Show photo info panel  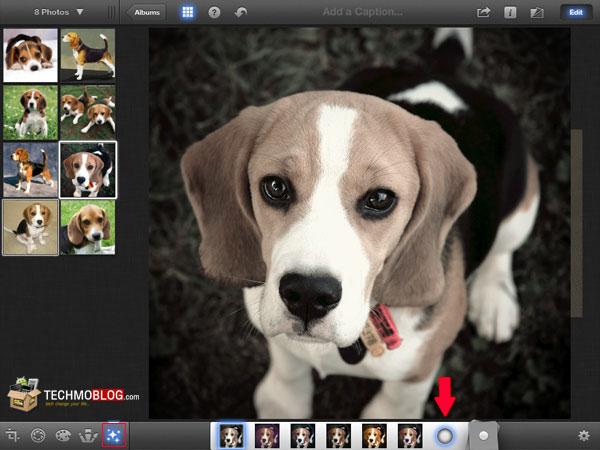(510, 13)
